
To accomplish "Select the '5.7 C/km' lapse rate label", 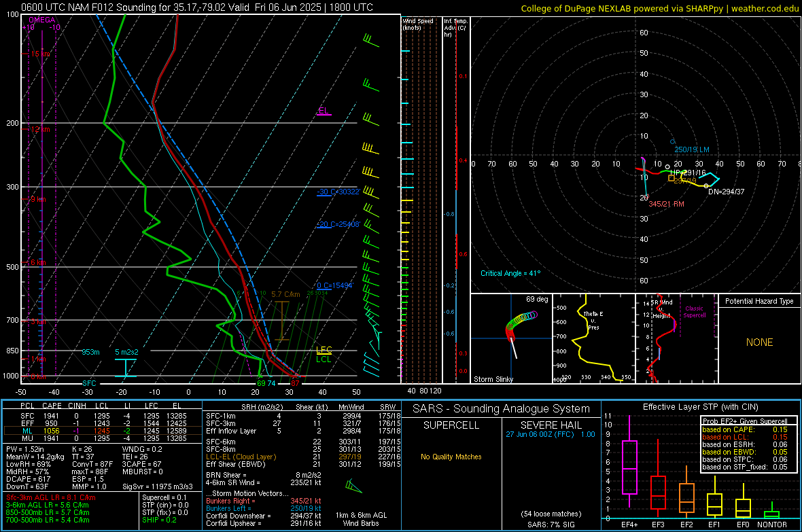I will (x=285, y=295).
